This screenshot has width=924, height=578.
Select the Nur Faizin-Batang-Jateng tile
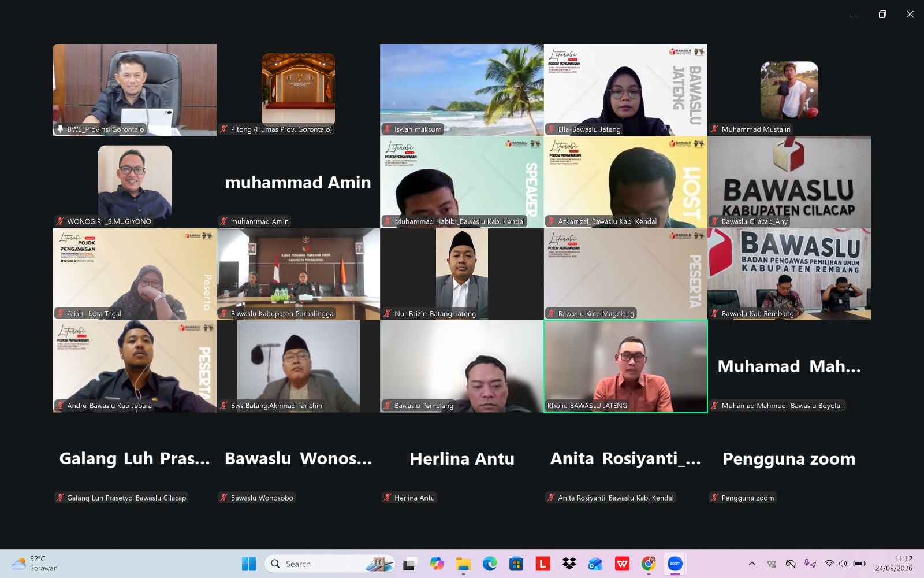[462, 274]
